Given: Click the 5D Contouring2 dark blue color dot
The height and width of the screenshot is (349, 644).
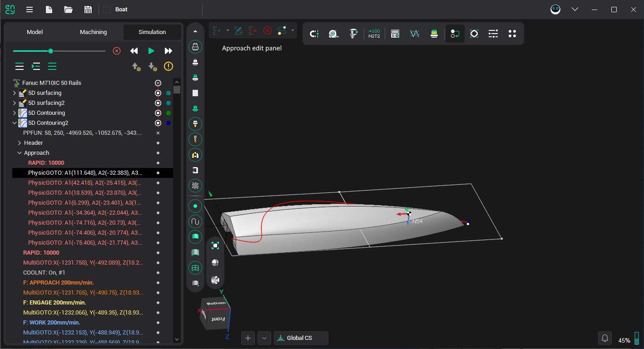Looking at the screenshot, I should click(168, 123).
